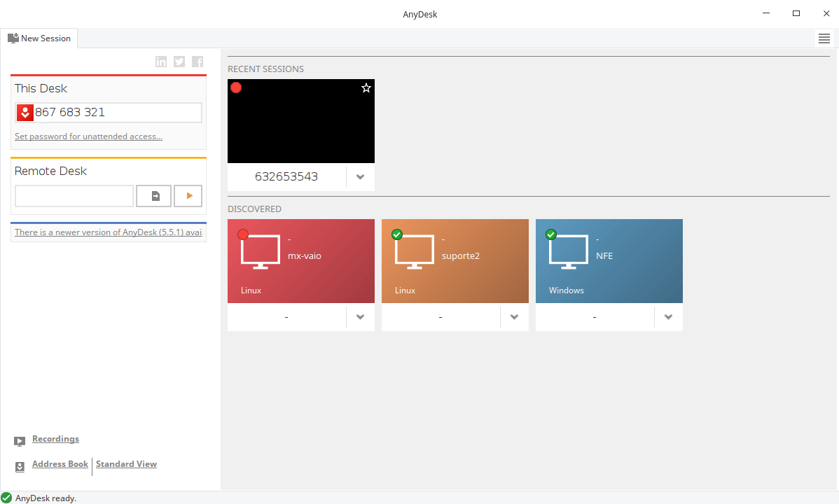The image size is (839, 504).
Task: Select mx-vaio Linux discovered card
Action: (300, 261)
